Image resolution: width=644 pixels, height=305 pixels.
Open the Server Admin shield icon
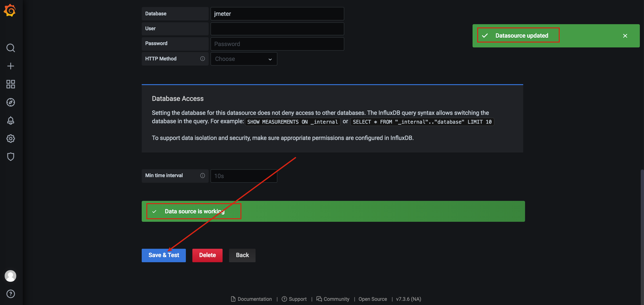pos(10,157)
